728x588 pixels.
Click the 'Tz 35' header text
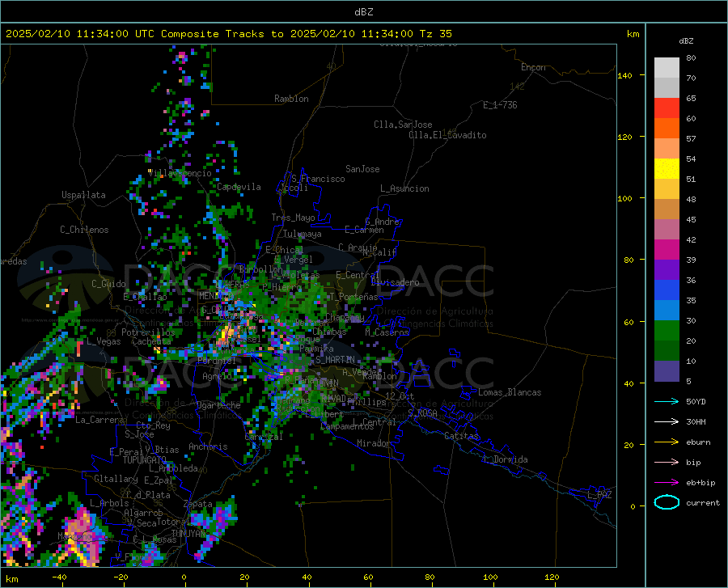click(x=435, y=34)
